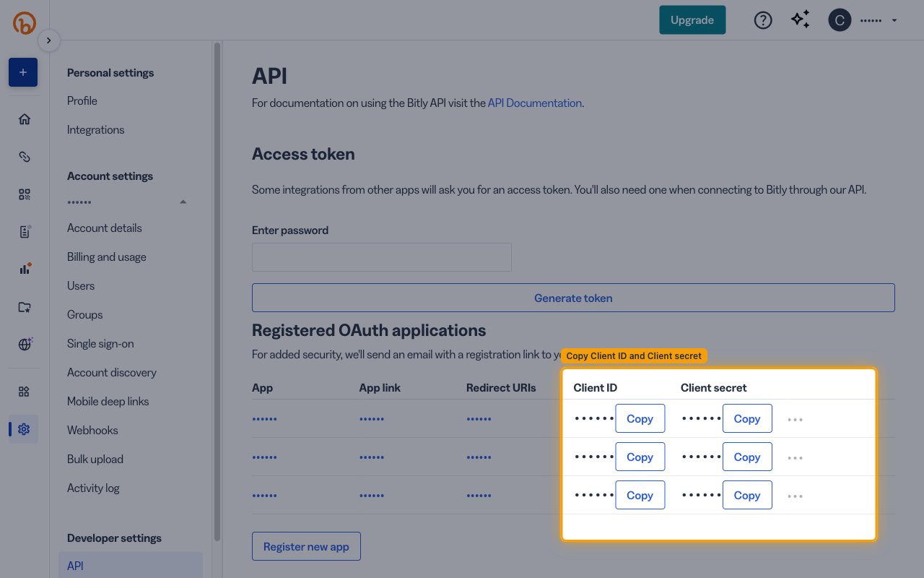Open Users settings
The image size is (924, 578).
[x=81, y=286]
